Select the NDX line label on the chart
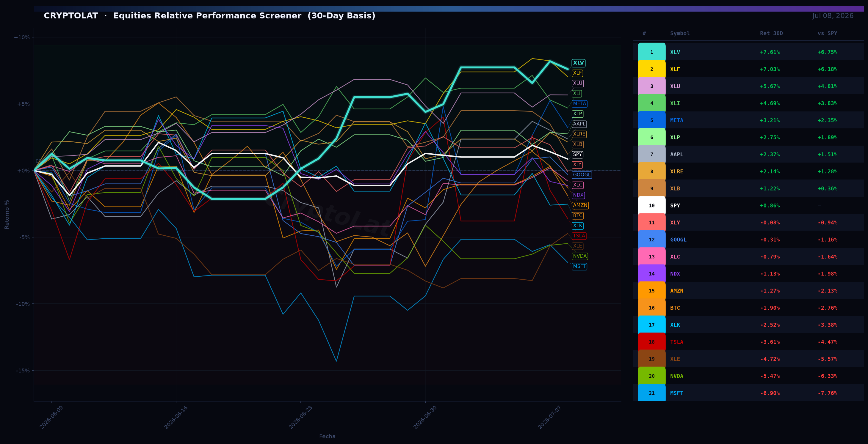Viewport: 868px width, 444px height. (578, 195)
